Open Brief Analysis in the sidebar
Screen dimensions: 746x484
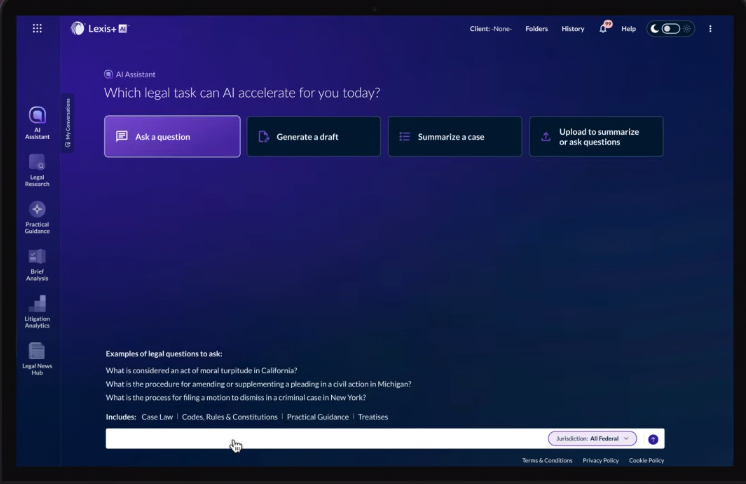(x=37, y=264)
